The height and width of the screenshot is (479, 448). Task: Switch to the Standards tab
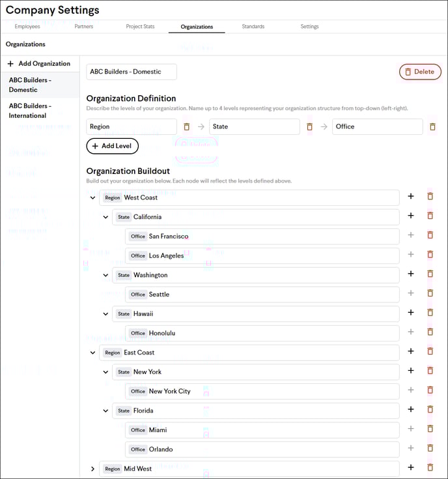pyautogui.click(x=253, y=27)
